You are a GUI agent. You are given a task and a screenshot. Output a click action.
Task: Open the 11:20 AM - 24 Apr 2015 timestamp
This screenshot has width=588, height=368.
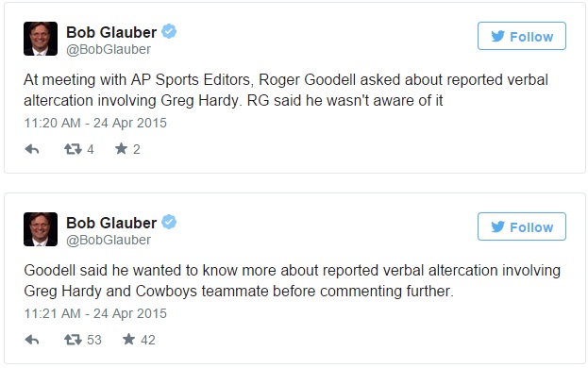click(x=95, y=123)
